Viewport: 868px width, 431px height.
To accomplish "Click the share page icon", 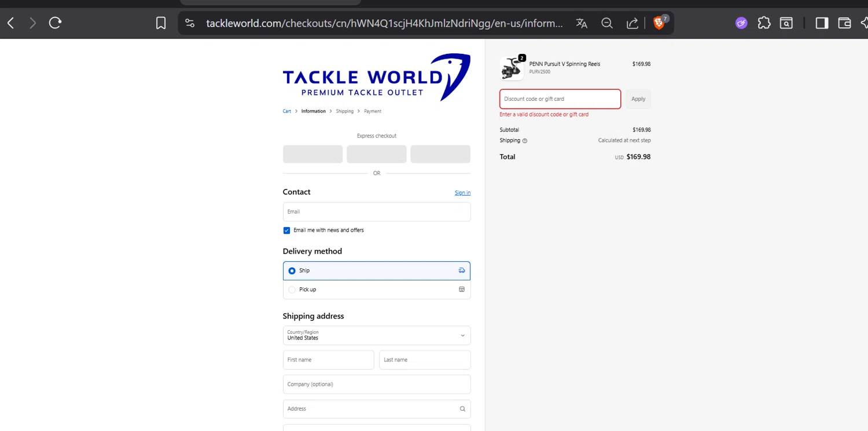I will [x=632, y=23].
